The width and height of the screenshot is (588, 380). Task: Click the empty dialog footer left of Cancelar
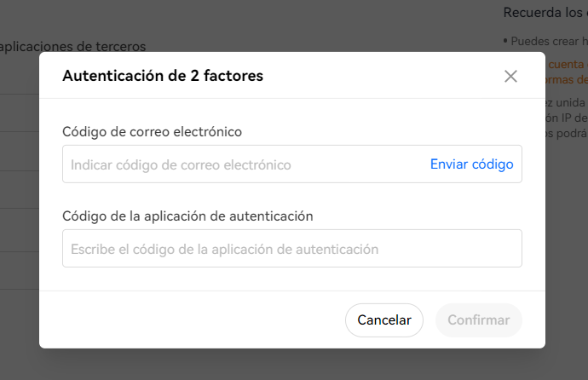click(x=192, y=320)
